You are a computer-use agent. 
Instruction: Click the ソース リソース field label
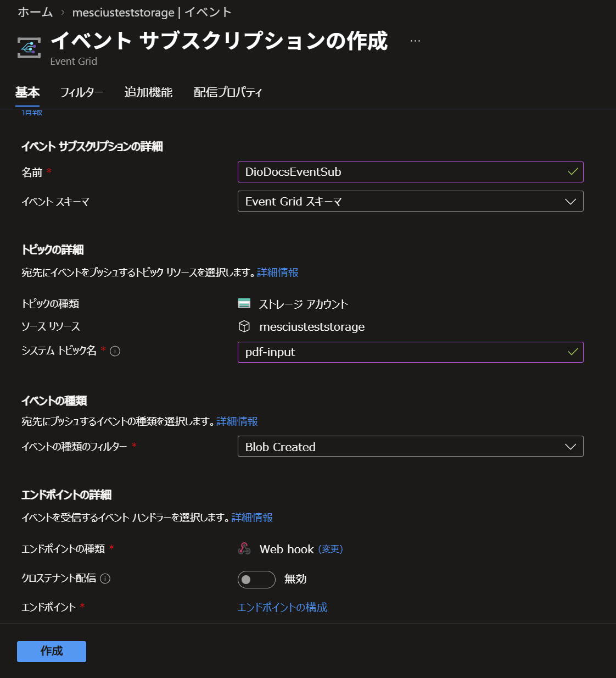pyautogui.click(x=51, y=326)
